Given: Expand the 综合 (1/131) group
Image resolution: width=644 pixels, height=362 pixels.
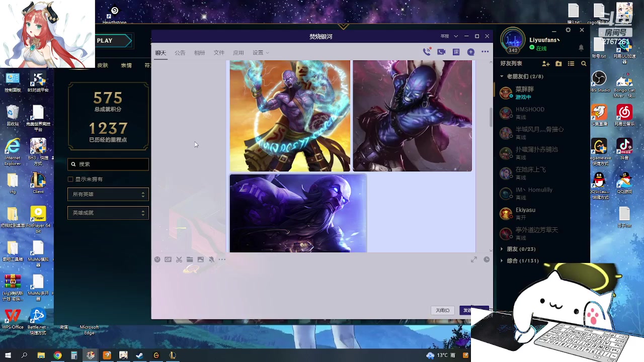Looking at the screenshot, I should (519, 260).
